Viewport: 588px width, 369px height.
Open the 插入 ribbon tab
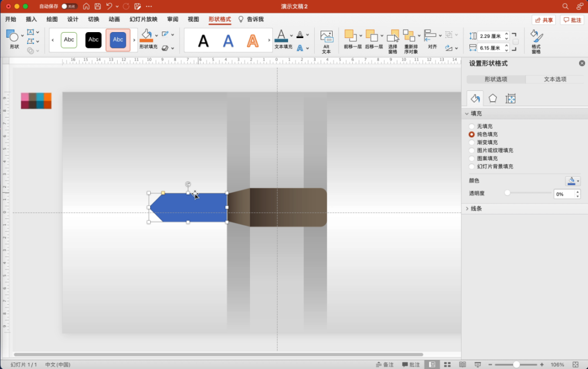31,19
